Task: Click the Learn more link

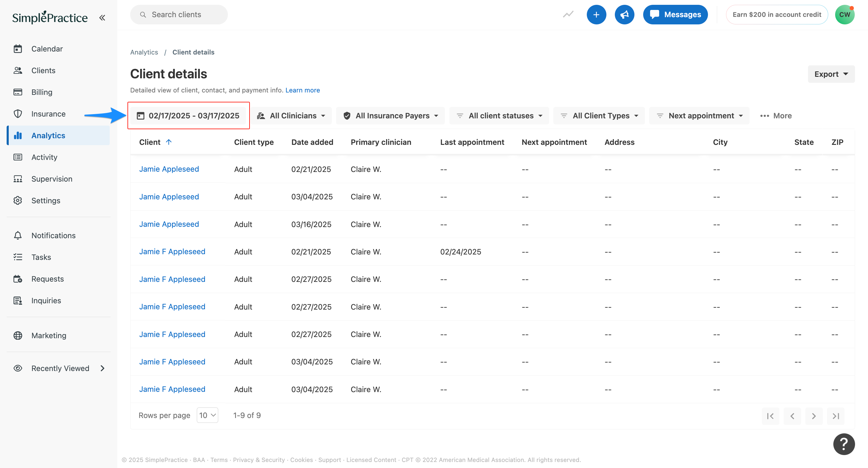Action: (302, 90)
